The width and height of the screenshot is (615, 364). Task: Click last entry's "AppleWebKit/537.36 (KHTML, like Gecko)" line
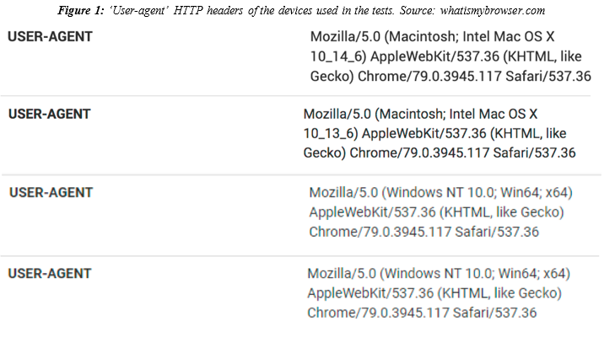434,293
